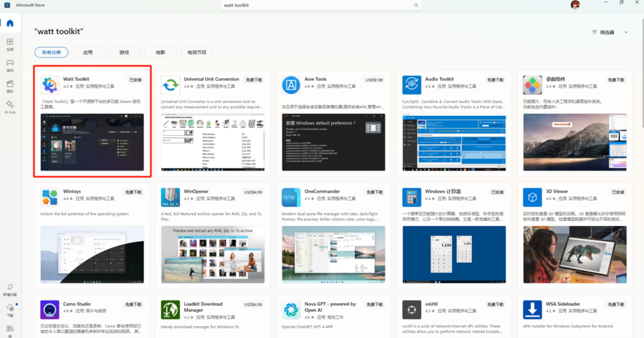Select the 所有分类 filter tab
The height and width of the screenshot is (338, 644).
click(51, 52)
